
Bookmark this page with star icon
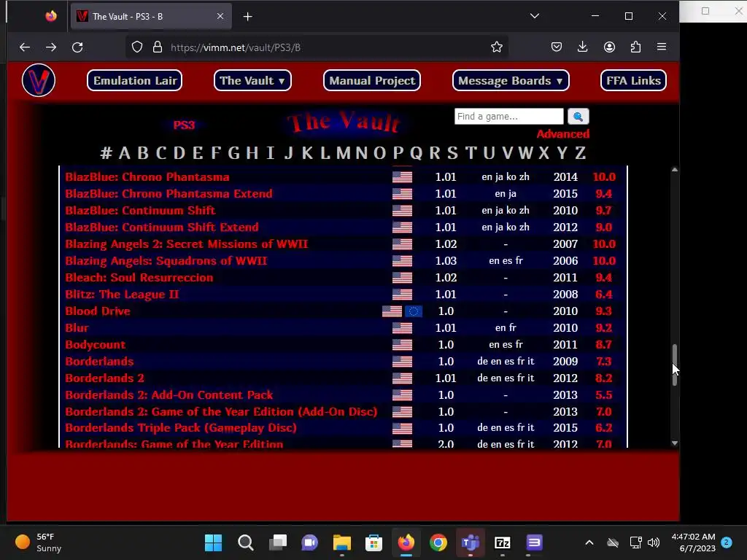497,47
